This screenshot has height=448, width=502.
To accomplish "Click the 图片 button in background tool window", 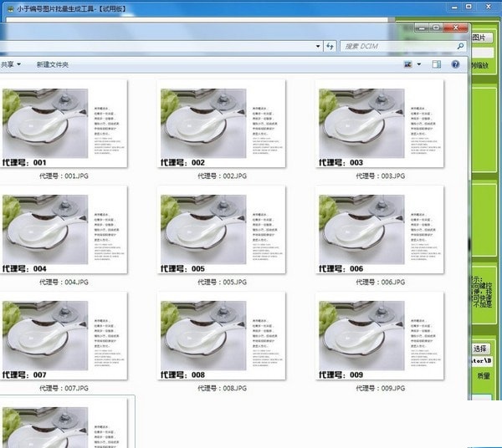I will (481, 38).
